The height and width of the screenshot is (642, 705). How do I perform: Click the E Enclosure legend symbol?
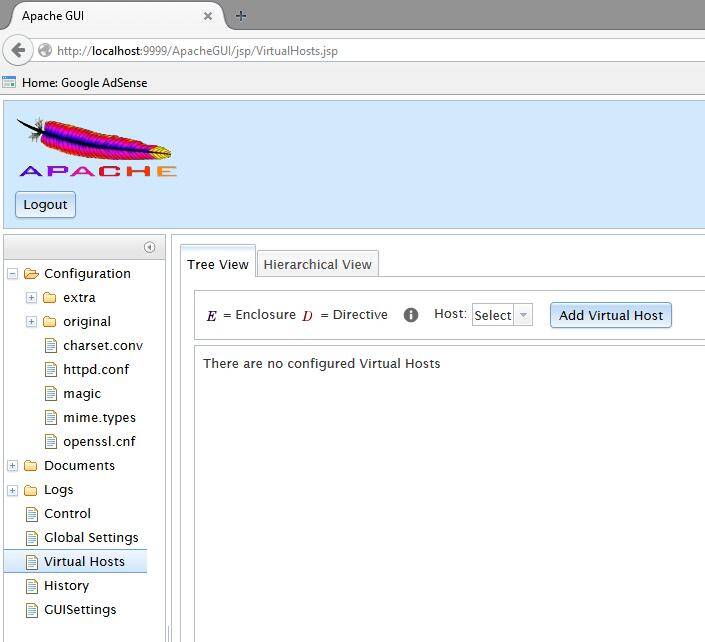click(x=211, y=316)
